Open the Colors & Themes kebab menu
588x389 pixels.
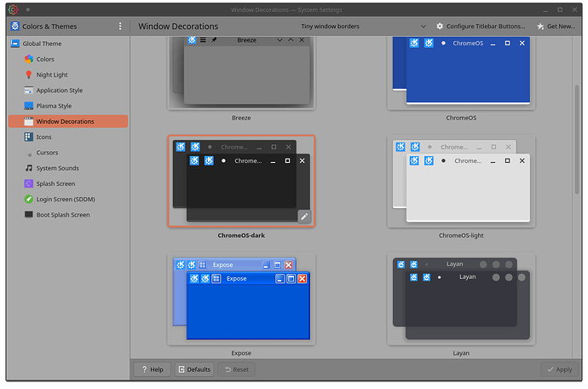(x=120, y=26)
